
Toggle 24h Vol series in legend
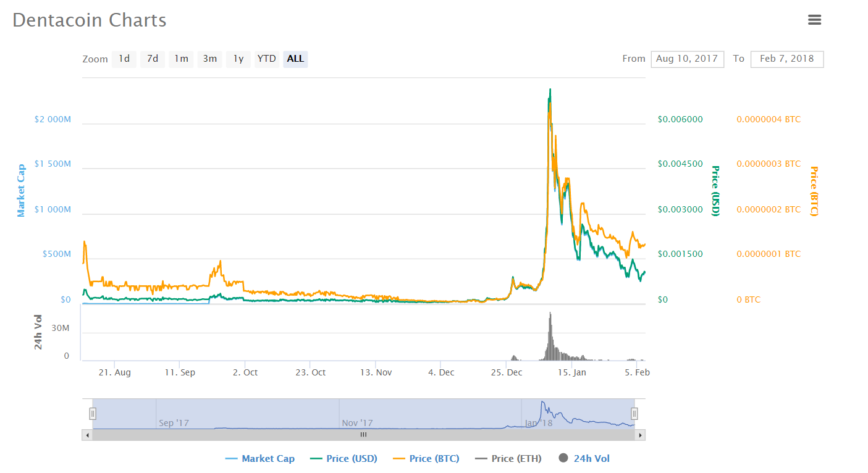tap(584, 458)
